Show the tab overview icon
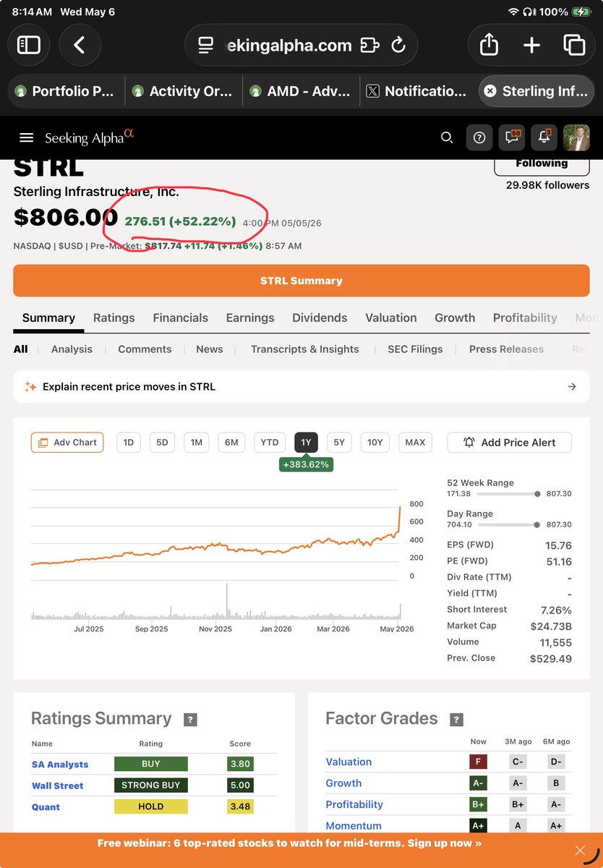 [x=574, y=45]
